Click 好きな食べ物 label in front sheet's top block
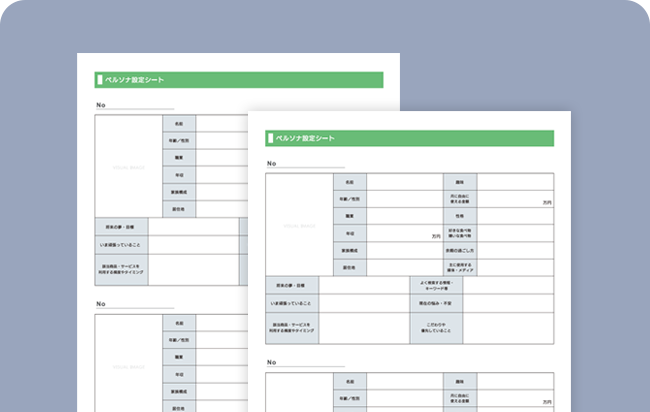This screenshot has width=650, height=412. pos(460,233)
